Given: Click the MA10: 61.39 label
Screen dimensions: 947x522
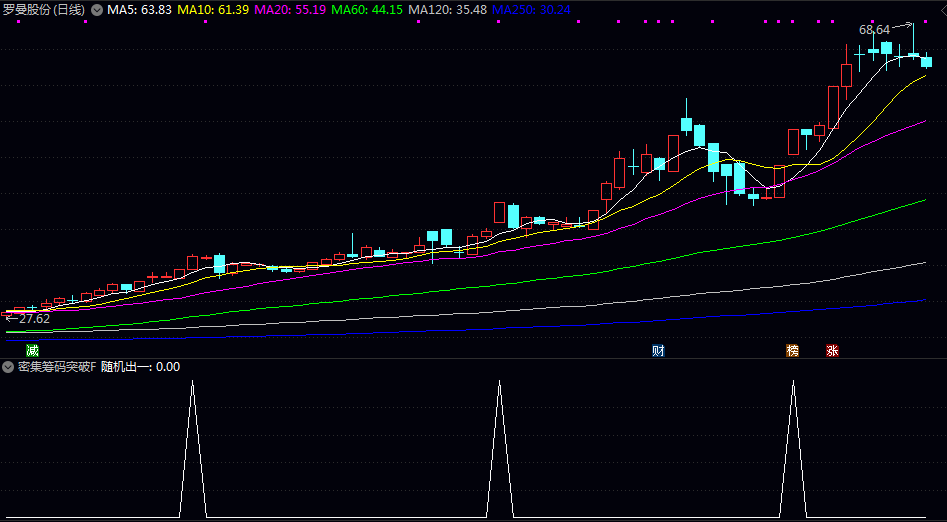Looking at the screenshot, I should (x=212, y=10).
